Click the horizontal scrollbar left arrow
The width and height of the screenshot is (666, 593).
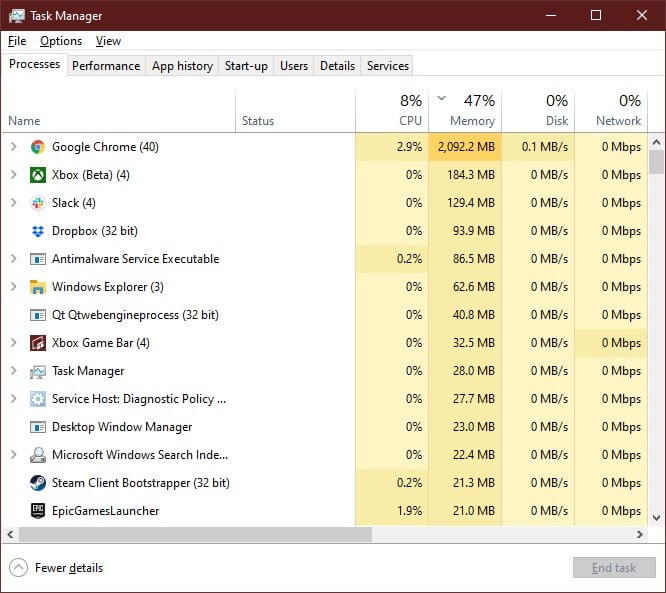coord(11,534)
